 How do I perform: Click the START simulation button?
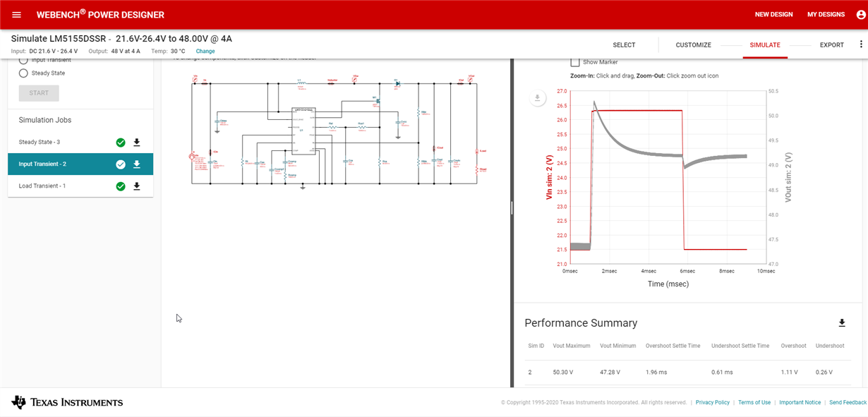click(39, 93)
